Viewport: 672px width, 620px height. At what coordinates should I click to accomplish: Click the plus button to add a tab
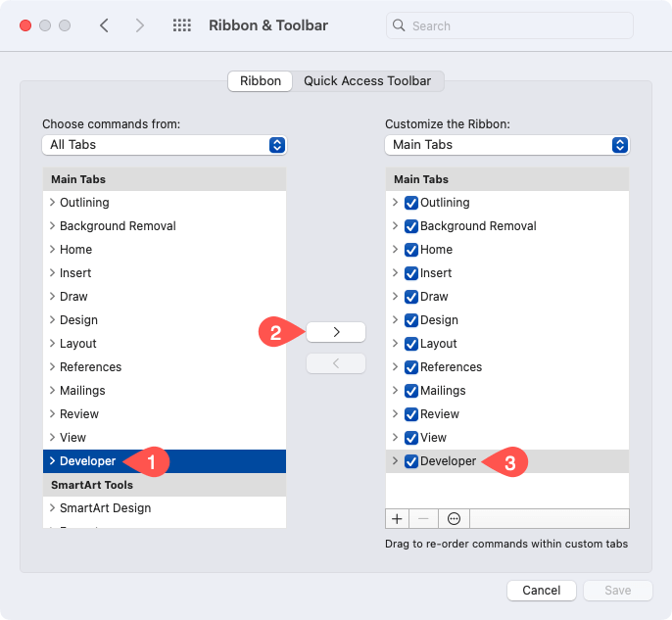(398, 518)
